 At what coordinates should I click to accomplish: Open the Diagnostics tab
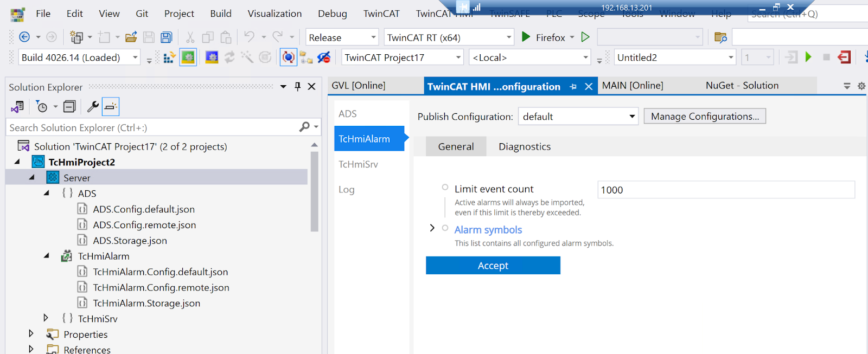tap(525, 146)
